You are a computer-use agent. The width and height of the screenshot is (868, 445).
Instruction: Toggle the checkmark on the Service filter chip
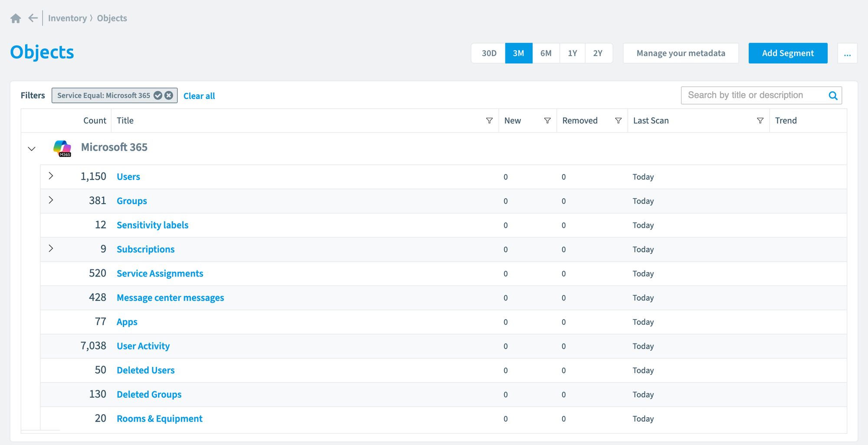[158, 96]
